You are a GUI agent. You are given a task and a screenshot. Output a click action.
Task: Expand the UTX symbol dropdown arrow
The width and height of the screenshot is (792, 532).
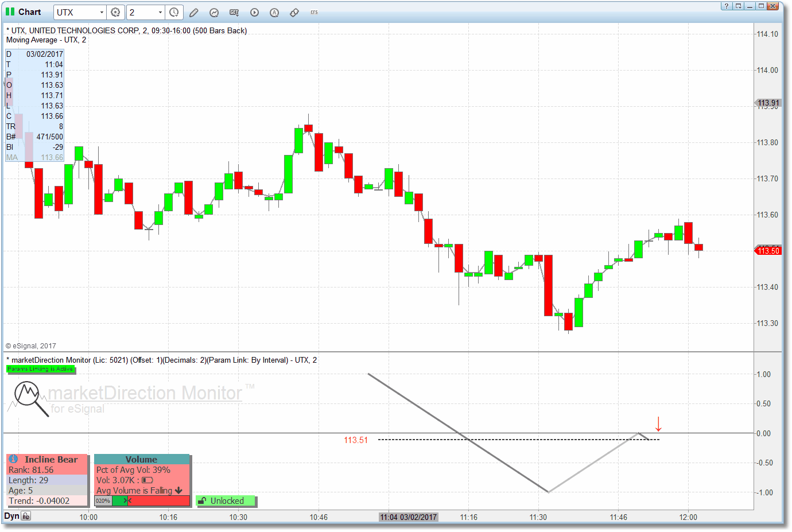[x=102, y=12]
